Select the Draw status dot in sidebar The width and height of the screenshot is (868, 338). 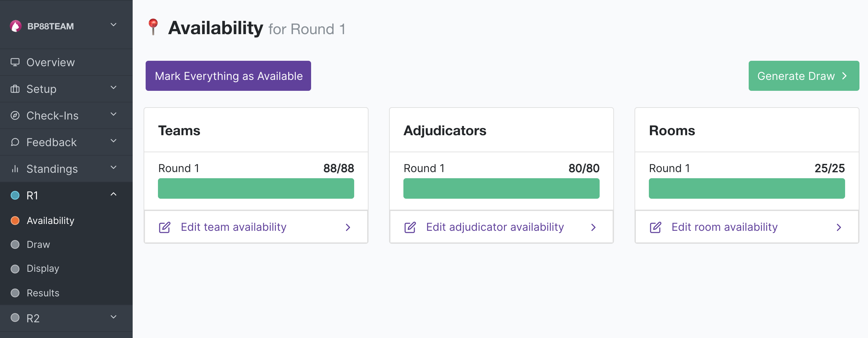[15, 244]
